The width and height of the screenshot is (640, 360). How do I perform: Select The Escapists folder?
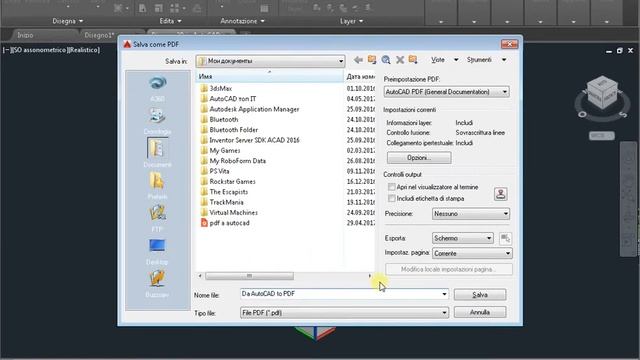point(224,192)
